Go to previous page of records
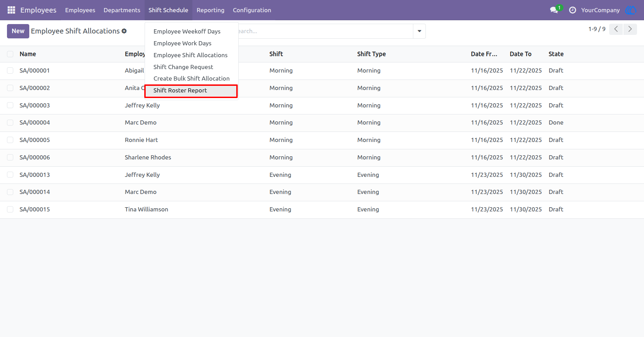 (x=616, y=29)
